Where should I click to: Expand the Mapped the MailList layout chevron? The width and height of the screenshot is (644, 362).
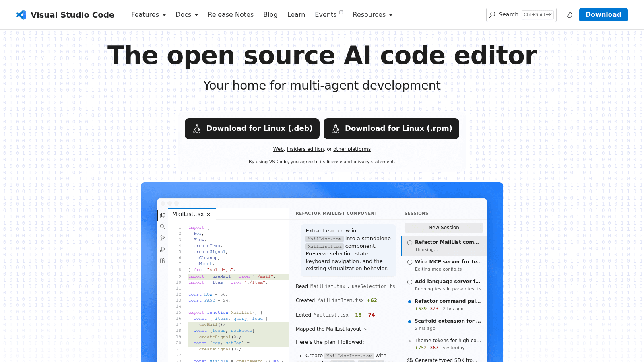pyautogui.click(x=366, y=329)
